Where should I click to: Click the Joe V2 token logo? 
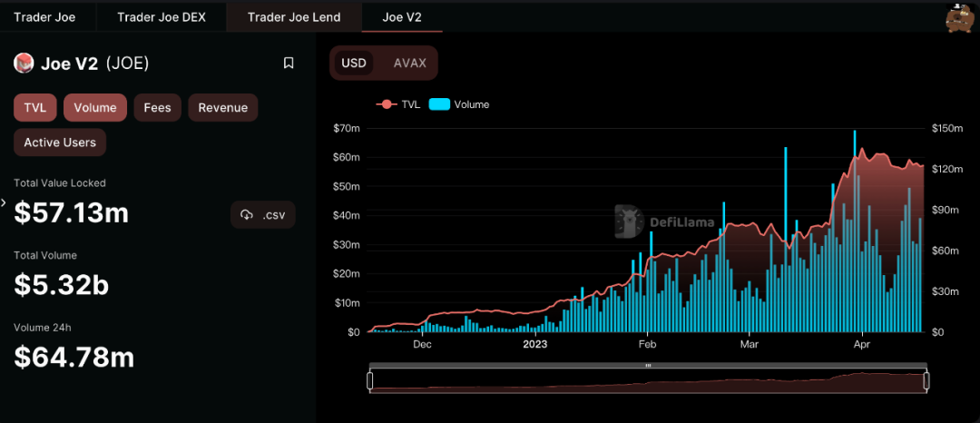tap(24, 64)
